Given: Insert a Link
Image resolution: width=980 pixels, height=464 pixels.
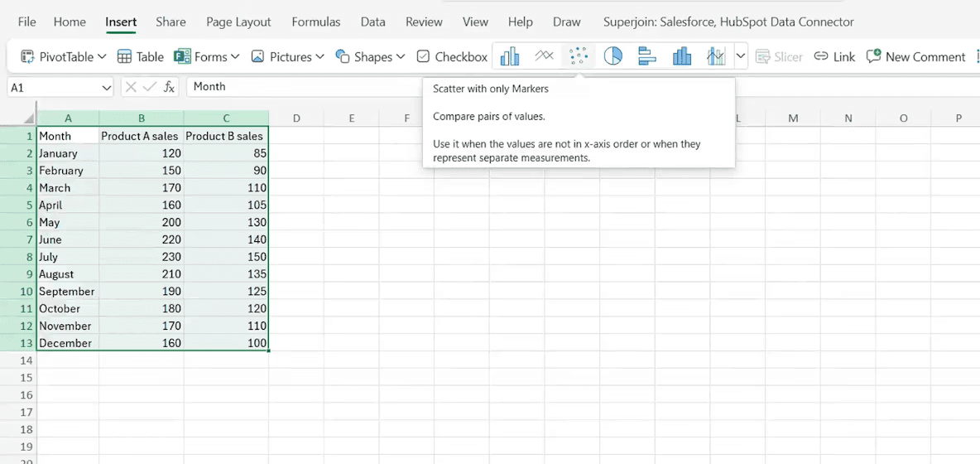Looking at the screenshot, I should click(x=834, y=57).
